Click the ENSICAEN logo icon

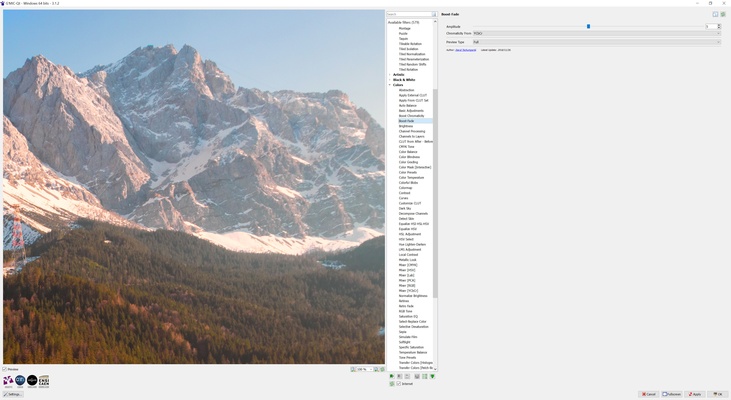[44, 381]
